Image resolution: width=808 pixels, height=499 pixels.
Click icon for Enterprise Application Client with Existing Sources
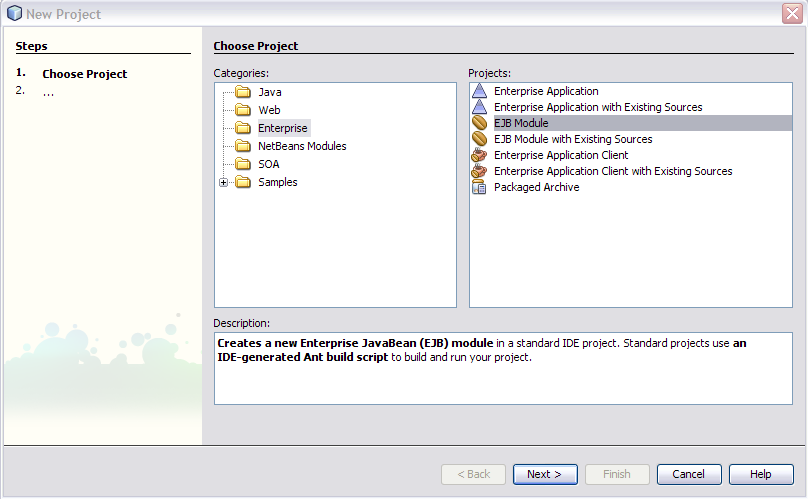[x=479, y=171]
